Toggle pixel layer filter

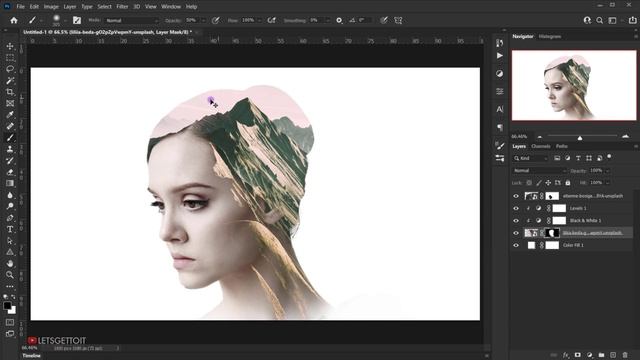pos(557,158)
